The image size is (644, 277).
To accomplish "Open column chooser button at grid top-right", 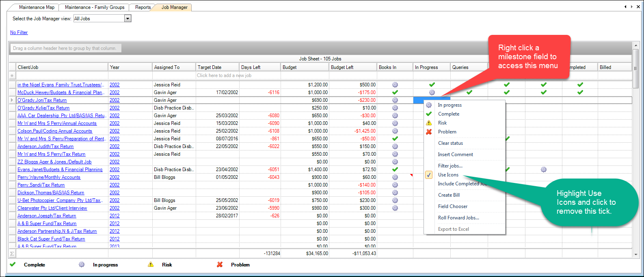I will pos(635,68).
